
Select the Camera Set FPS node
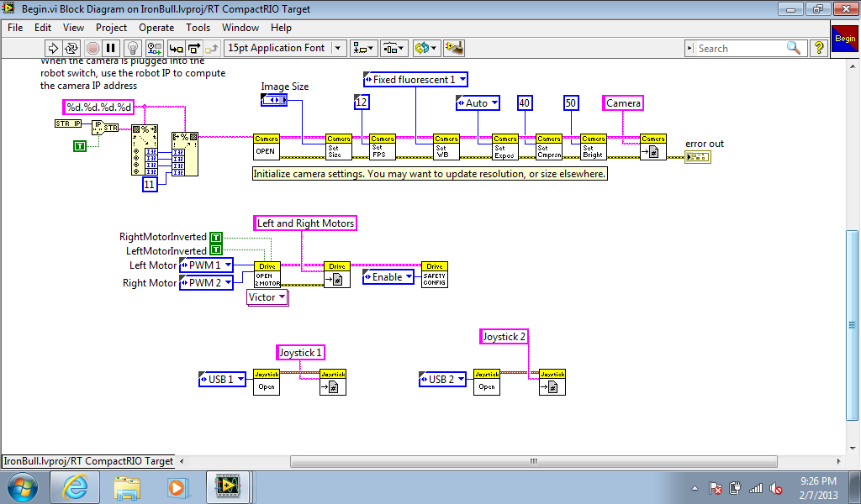point(383,147)
